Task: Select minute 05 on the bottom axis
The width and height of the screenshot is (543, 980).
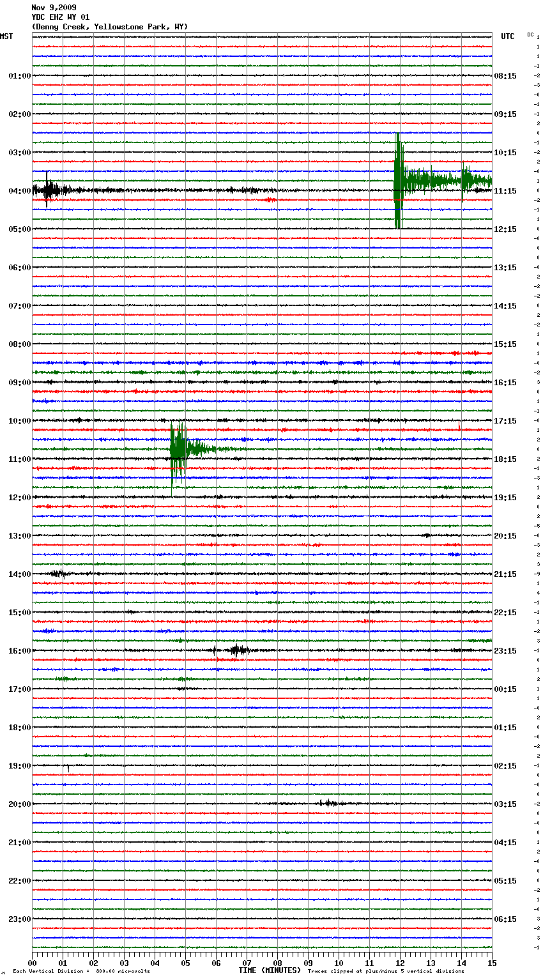Action: [185, 963]
